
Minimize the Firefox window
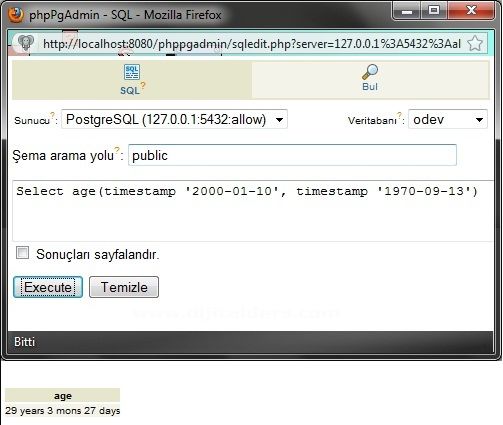407,11
